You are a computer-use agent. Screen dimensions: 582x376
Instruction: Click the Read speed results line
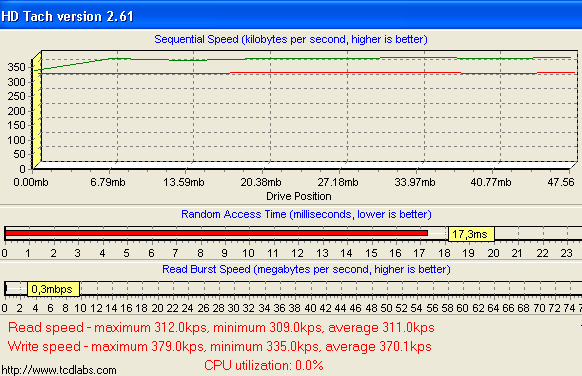pos(221,328)
